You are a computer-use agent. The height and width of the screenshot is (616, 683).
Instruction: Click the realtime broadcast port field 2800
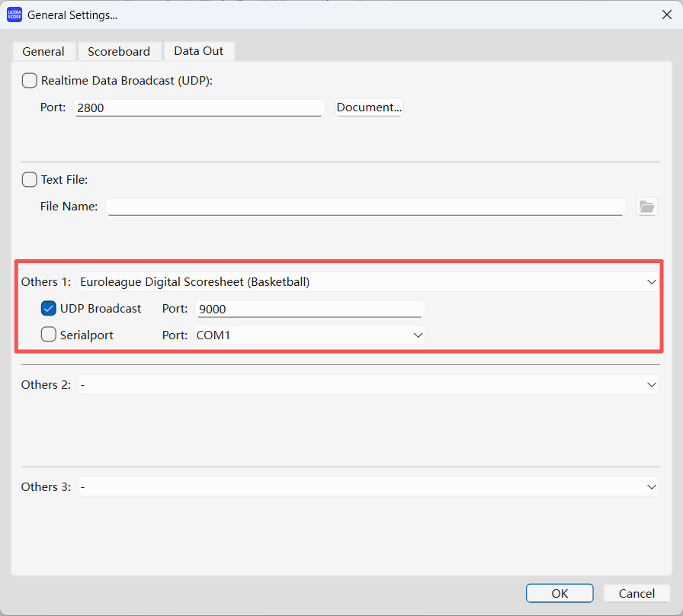[x=199, y=107]
